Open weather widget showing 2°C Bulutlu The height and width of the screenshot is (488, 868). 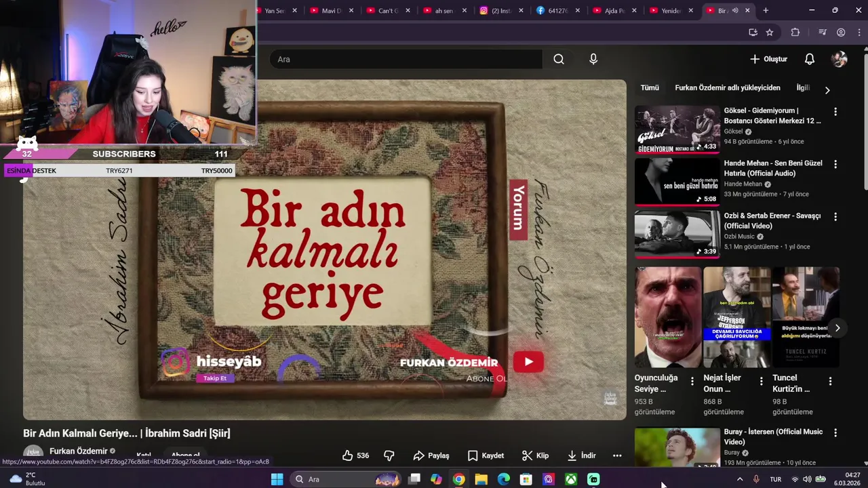click(x=27, y=479)
